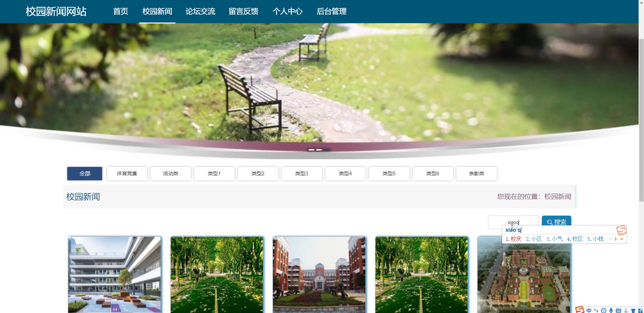Viewport: 644px width, 313px height.
Task: Open the grid toolbox icon on the IME toolbar
Action: tap(641, 311)
